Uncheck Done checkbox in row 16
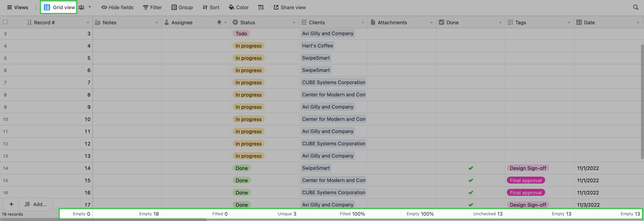 tap(471, 193)
